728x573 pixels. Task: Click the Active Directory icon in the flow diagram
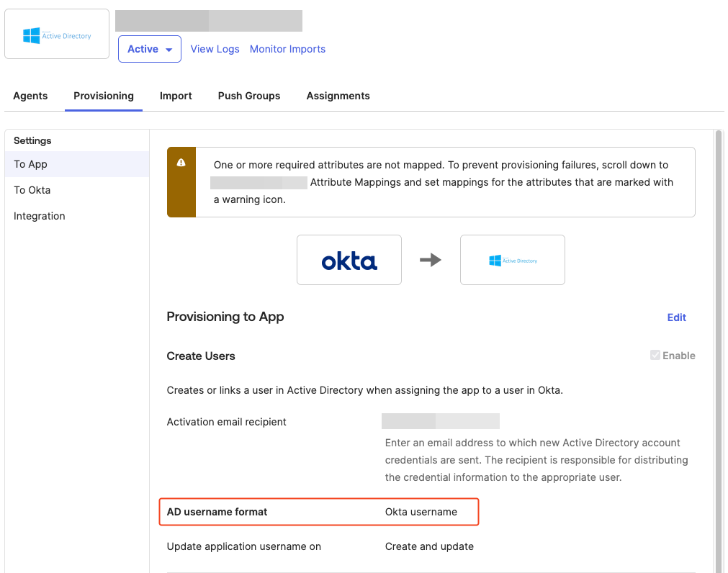pyautogui.click(x=512, y=259)
